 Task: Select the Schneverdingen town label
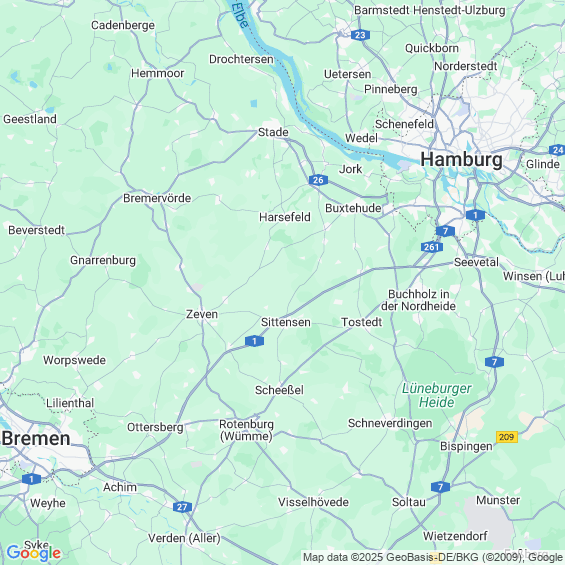click(390, 423)
